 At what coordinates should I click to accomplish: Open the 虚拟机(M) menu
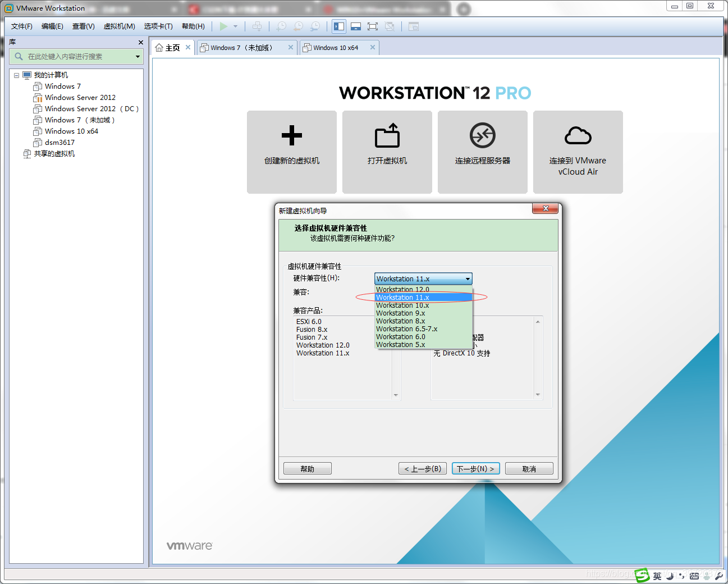[119, 26]
